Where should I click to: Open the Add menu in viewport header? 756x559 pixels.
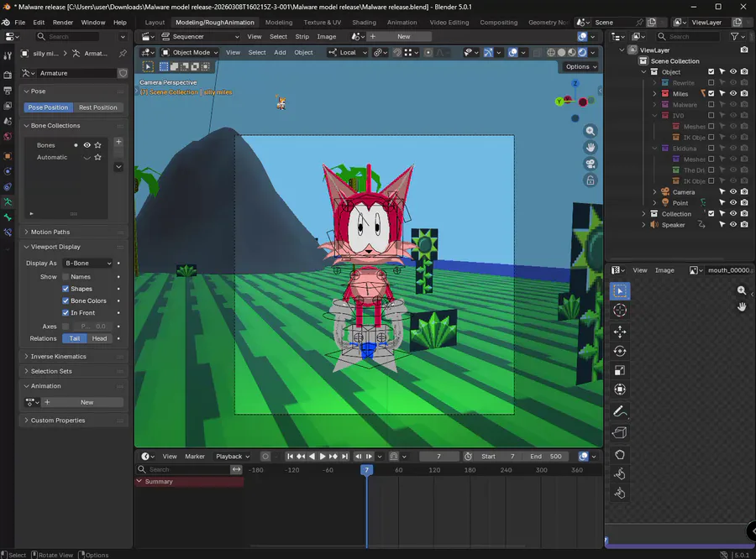coord(280,53)
